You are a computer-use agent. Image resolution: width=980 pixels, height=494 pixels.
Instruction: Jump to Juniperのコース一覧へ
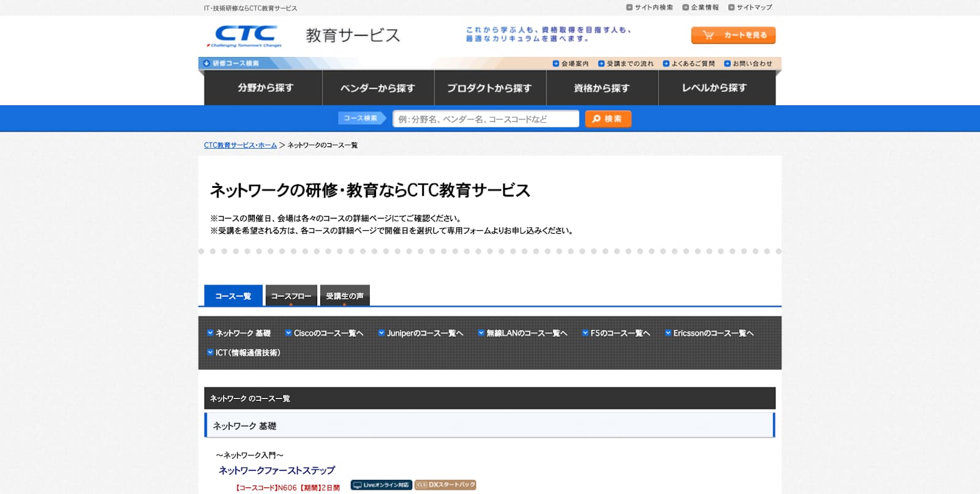424,333
